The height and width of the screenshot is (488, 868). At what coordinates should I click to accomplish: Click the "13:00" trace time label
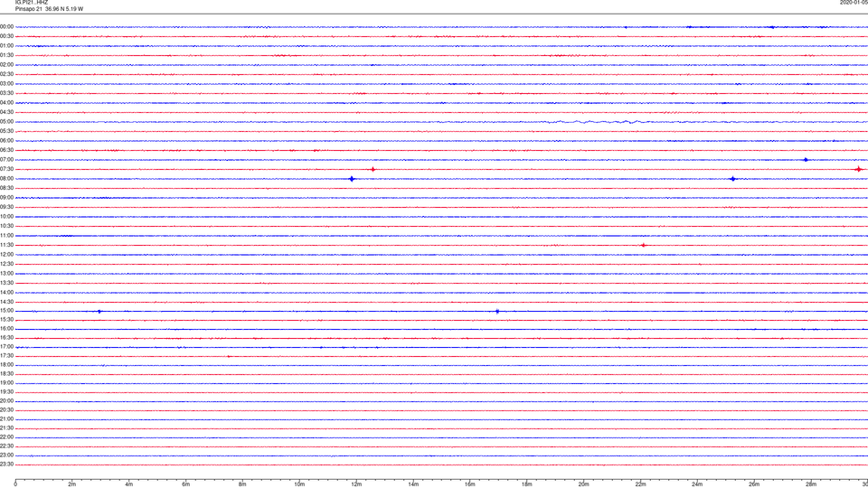pyautogui.click(x=6, y=273)
